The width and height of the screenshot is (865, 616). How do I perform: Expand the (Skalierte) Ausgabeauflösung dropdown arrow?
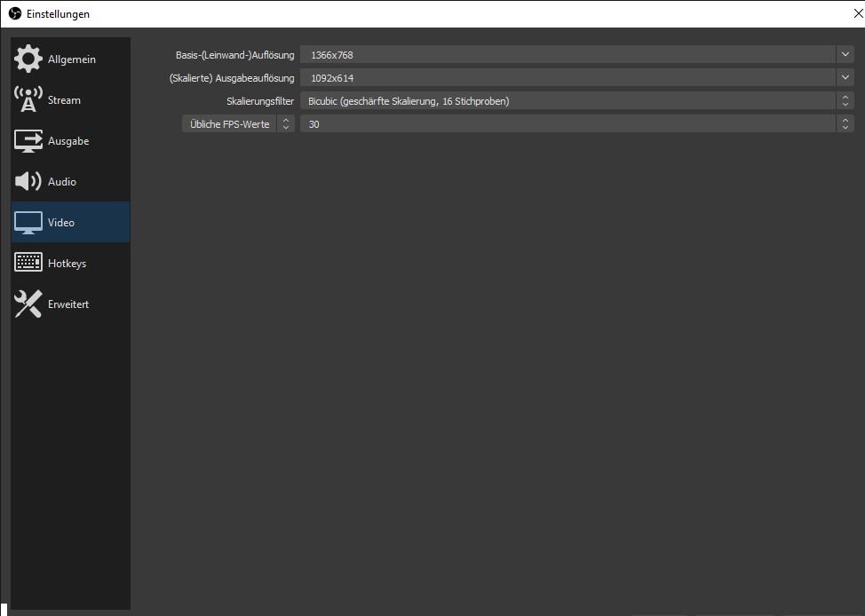pyautogui.click(x=845, y=78)
